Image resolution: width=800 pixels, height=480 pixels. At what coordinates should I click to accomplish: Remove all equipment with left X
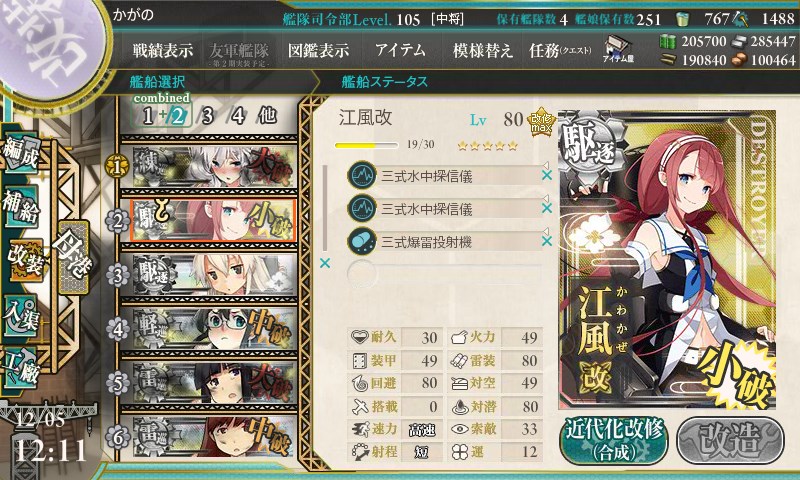(324, 263)
